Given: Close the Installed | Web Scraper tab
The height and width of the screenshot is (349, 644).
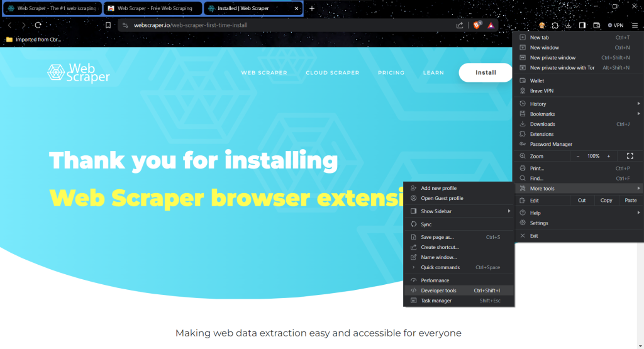Looking at the screenshot, I should coord(297,8).
